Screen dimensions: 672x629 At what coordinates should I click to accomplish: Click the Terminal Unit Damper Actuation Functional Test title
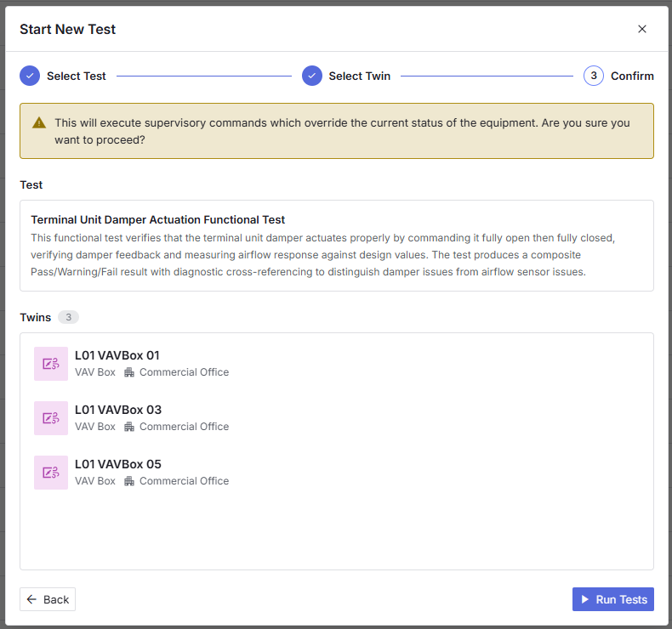click(x=157, y=219)
